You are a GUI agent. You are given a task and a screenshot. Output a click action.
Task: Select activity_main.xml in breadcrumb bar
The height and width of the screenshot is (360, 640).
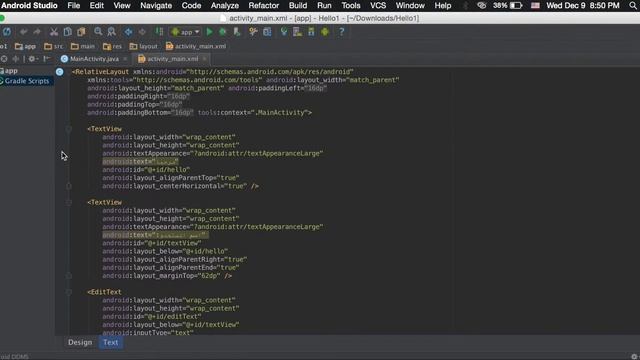[x=196, y=47]
